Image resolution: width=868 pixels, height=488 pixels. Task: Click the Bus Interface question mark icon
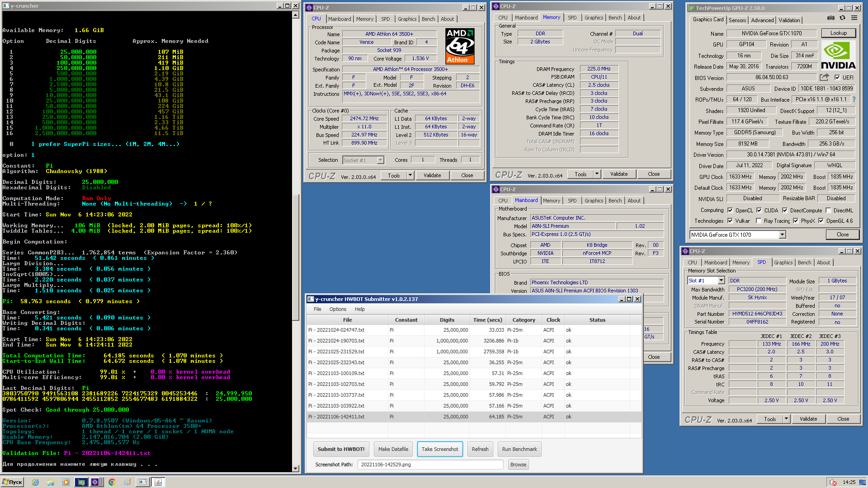click(854, 99)
